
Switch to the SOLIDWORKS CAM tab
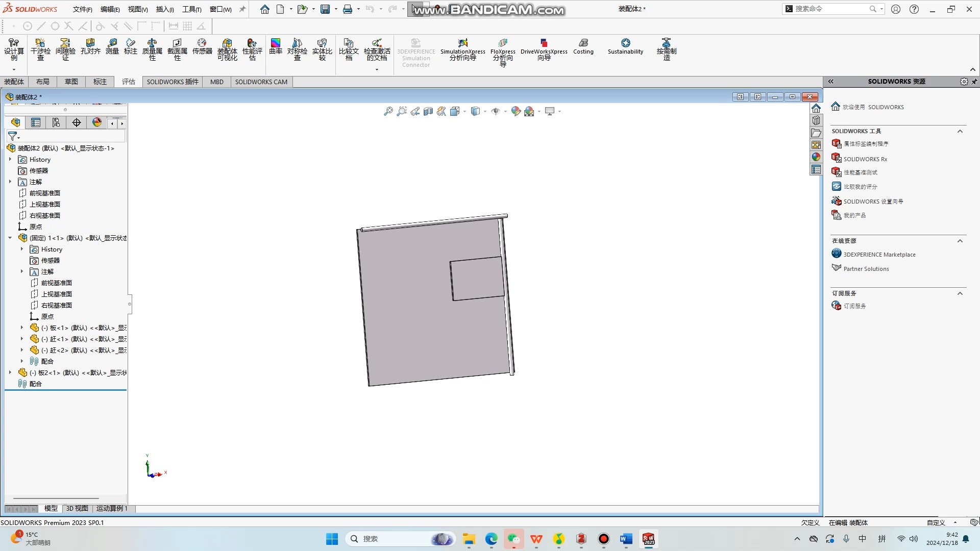point(261,82)
